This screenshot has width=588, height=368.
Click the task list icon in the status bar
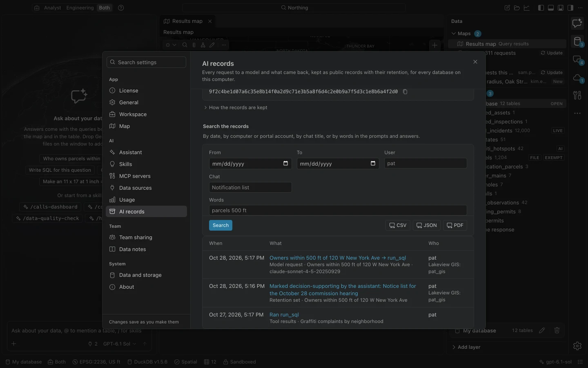(580, 362)
